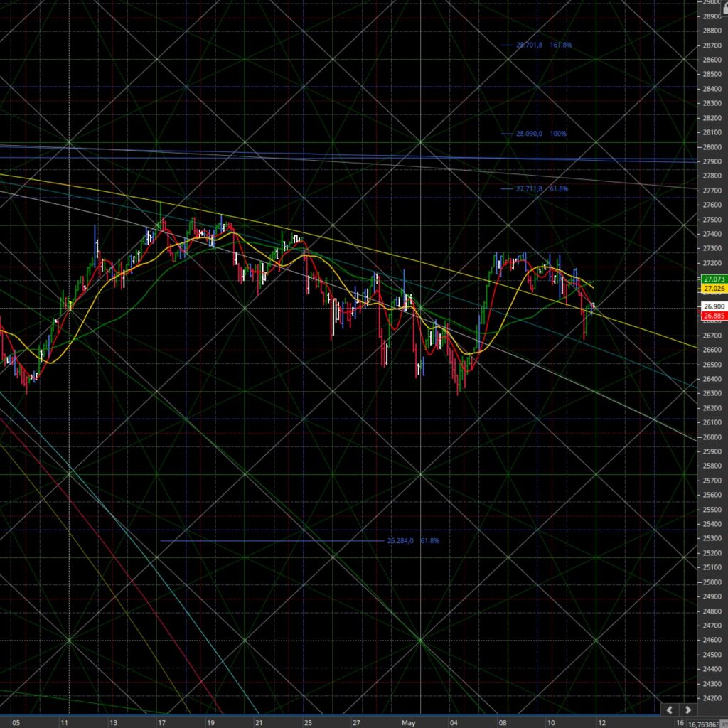Image resolution: width=728 pixels, height=728 pixels.
Task: Click the '05' date on time axis
Action: (16, 723)
